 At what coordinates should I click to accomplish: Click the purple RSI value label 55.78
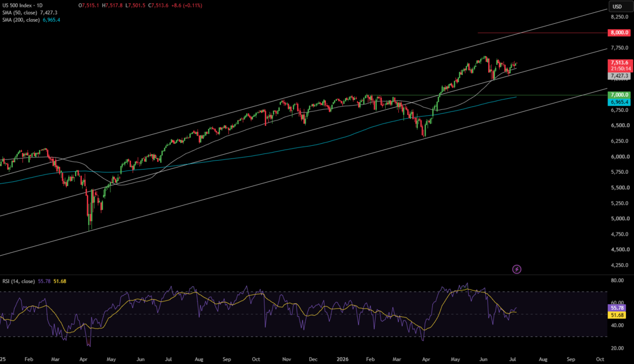(x=617, y=307)
